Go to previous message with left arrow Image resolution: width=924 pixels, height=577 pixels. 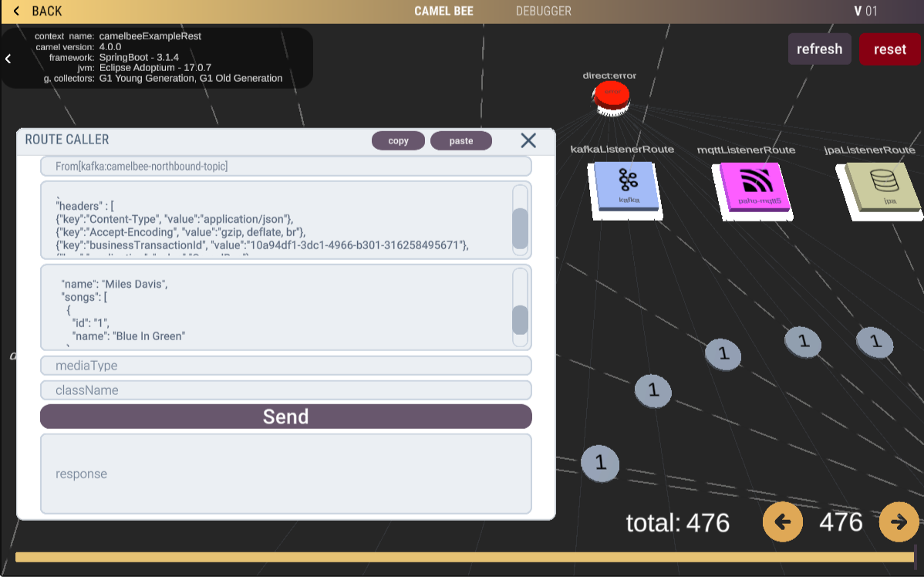(x=783, y=521)
